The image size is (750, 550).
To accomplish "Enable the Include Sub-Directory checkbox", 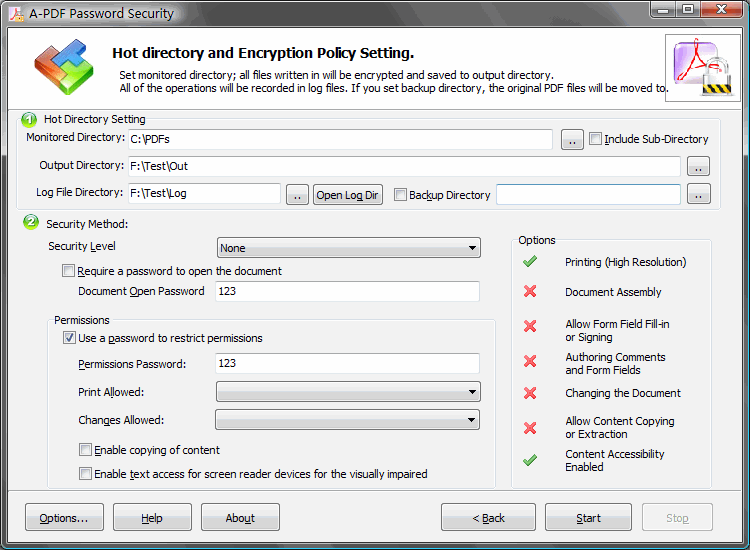I will [x=595, y=139].
